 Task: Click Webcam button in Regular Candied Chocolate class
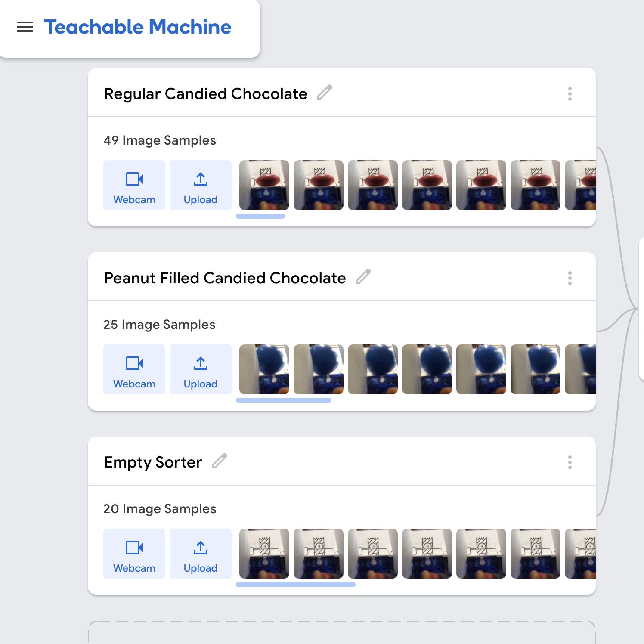click(134, 185)
